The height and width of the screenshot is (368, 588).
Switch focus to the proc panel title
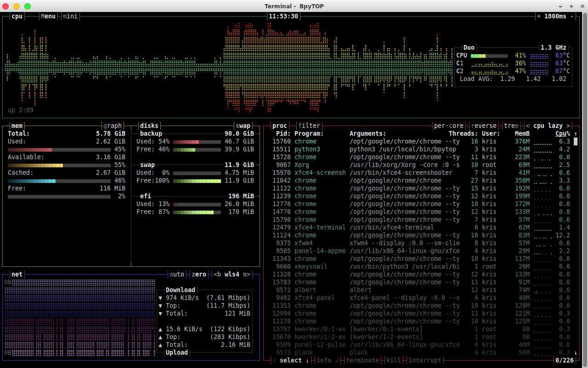click(x=279, y=125)
